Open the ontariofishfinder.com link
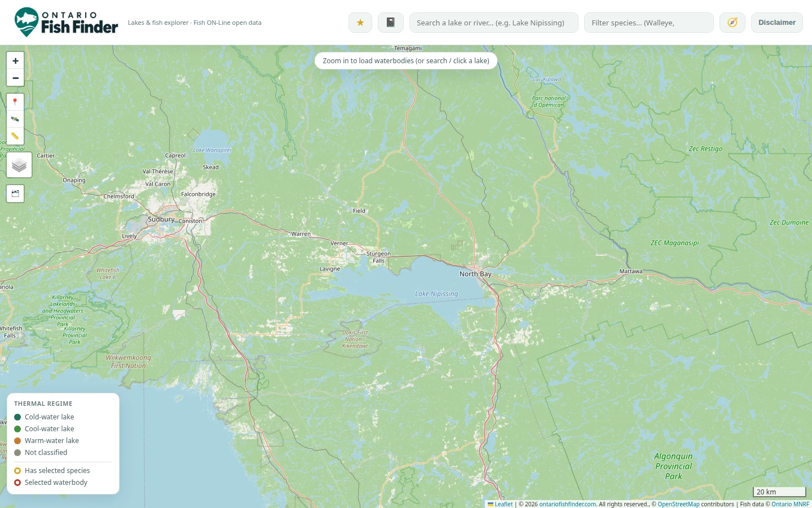 [567, 505]
